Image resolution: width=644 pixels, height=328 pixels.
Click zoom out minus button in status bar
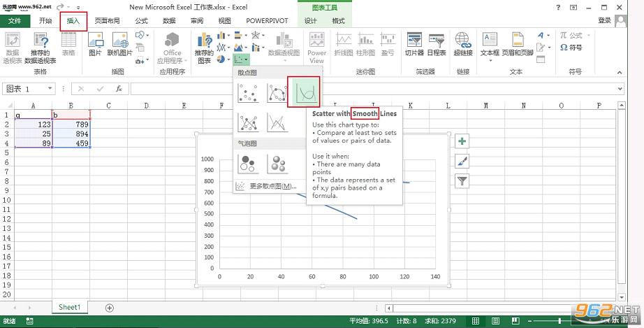(530, 321)
